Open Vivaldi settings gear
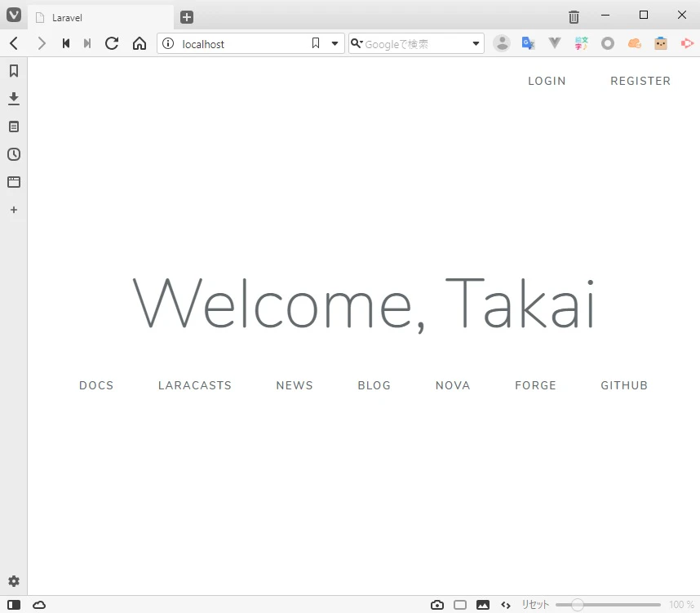 point(14,581)
